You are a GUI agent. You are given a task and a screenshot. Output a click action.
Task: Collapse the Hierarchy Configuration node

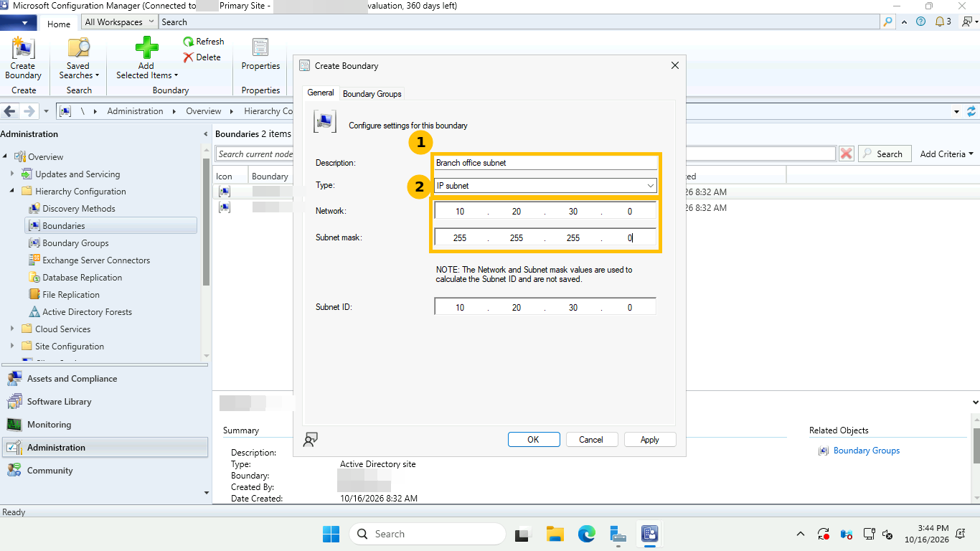12,192
